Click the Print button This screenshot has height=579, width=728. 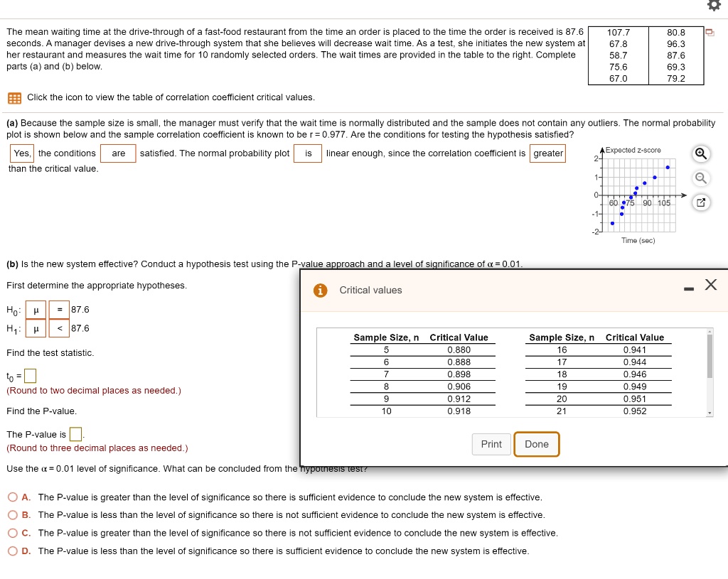pyautogui.click(x=491, y=445)
